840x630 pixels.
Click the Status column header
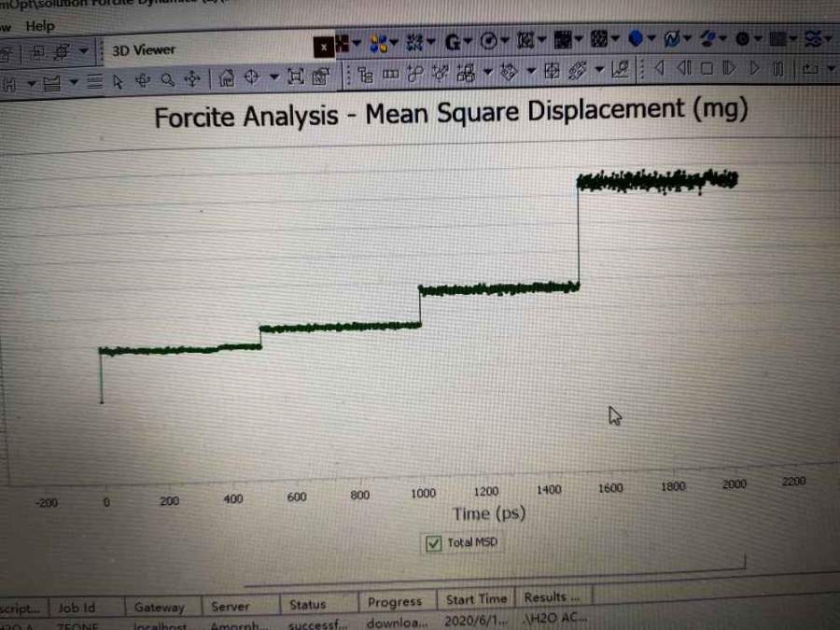307,604
